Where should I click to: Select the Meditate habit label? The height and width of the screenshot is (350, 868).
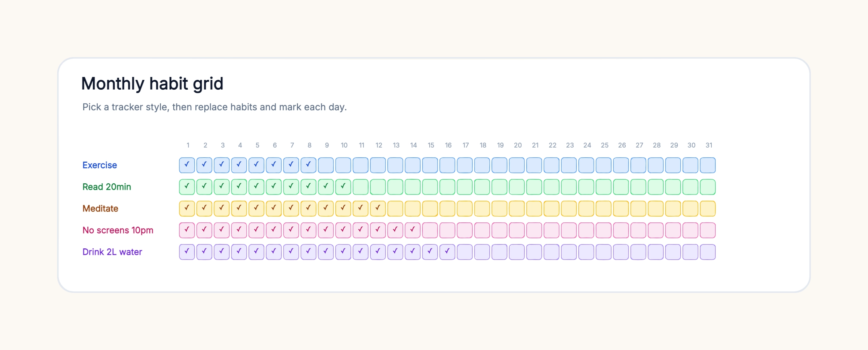pos(100,209)
